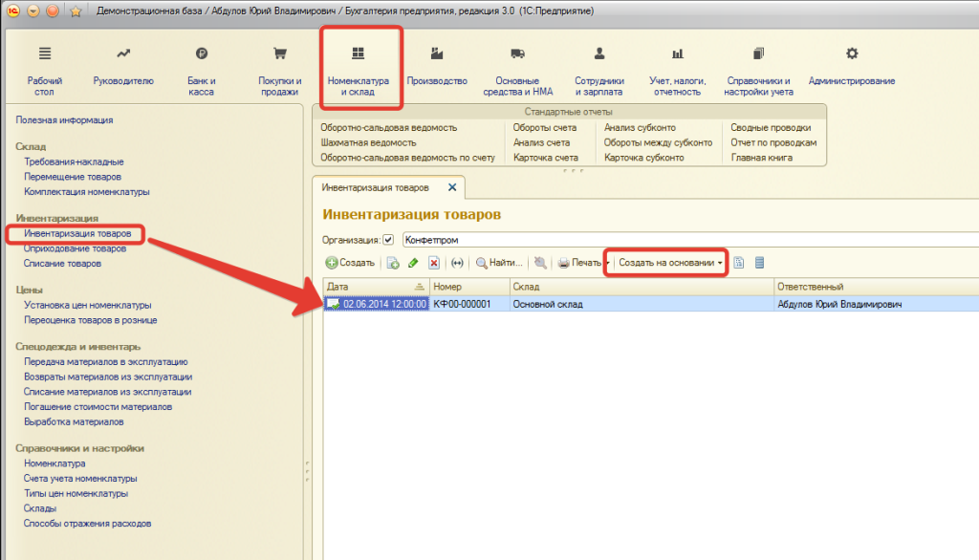Click the Найти... button
979x560 pixels.
coord(499,263)
